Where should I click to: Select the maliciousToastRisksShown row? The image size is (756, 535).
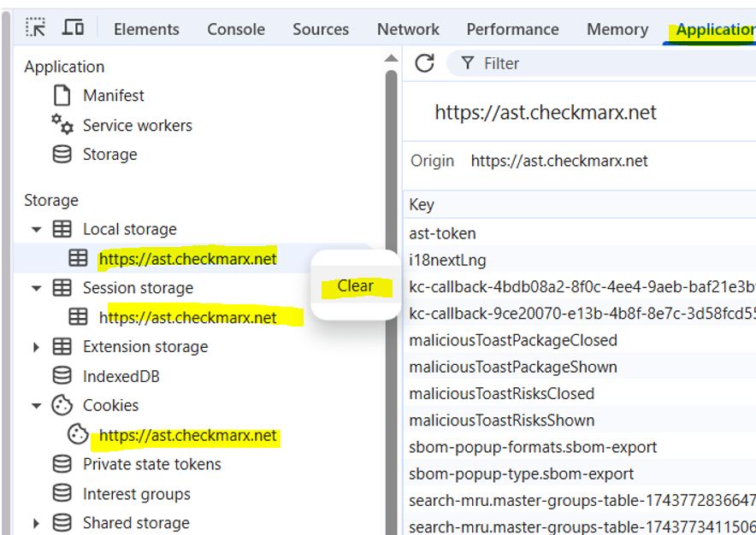click(580, 420)
